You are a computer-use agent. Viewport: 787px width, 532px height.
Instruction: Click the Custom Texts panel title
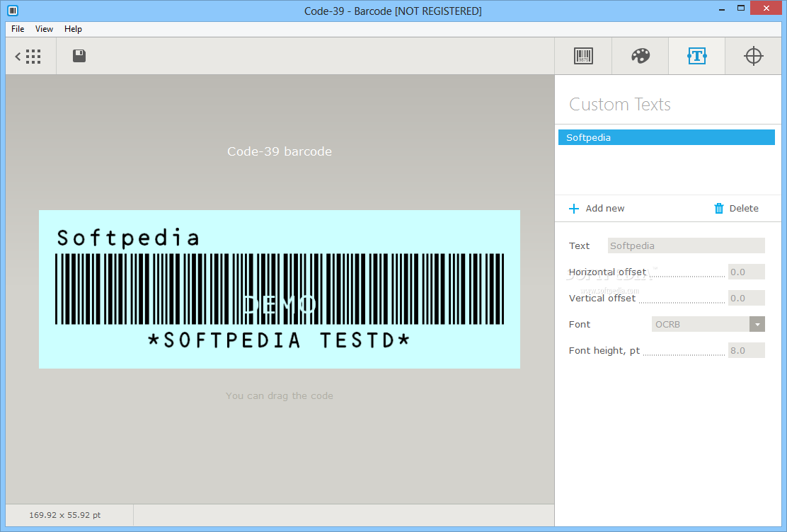pyautogui.click(x=620, y=105)
